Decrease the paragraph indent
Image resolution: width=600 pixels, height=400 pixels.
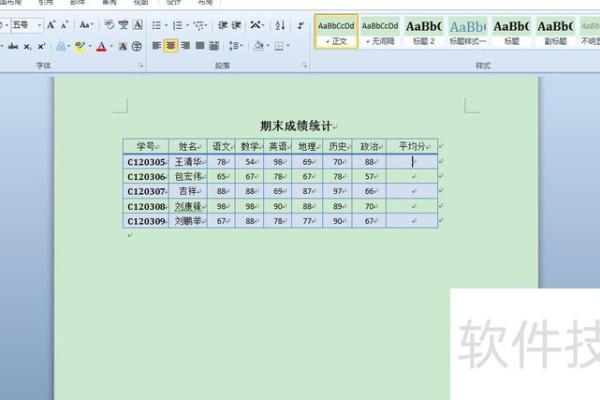click(x=223, y=26)
